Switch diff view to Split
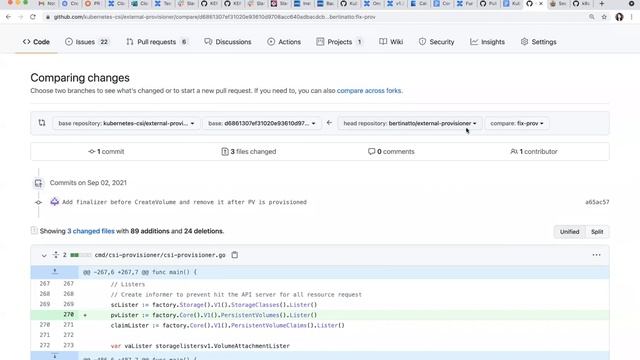The height and width of the screenshot is (360, 640). 597,232
